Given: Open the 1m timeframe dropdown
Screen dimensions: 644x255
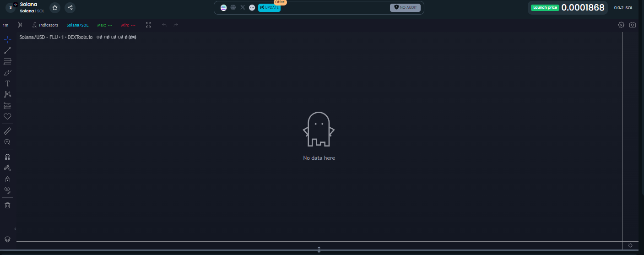Looking at the screenshot, I should [x=5, y=25].
